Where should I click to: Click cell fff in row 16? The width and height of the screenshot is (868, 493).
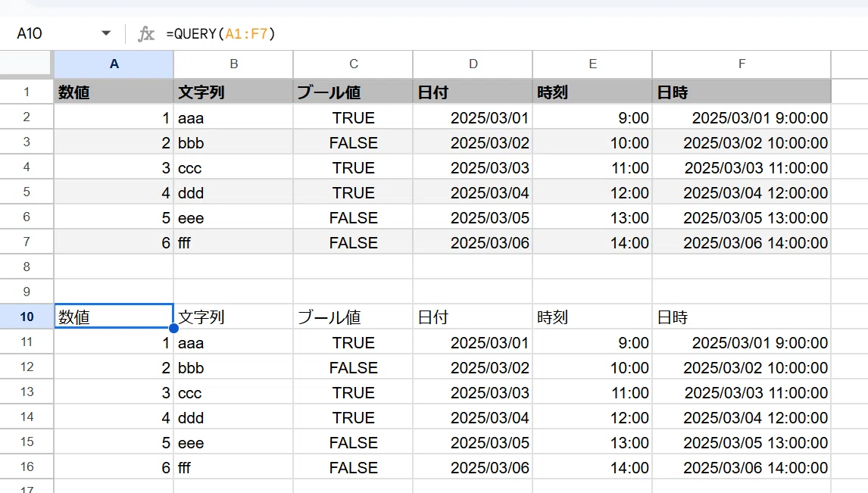pyautogui.click(x=233, y=466)
